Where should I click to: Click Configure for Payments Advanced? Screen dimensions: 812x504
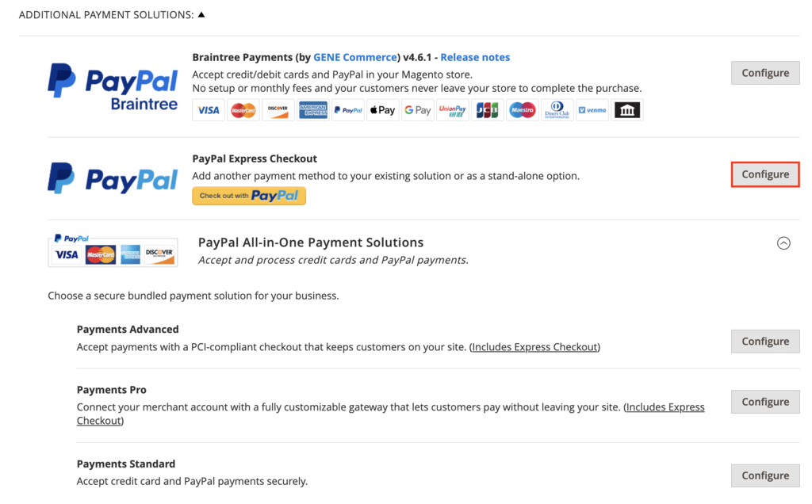764,341
